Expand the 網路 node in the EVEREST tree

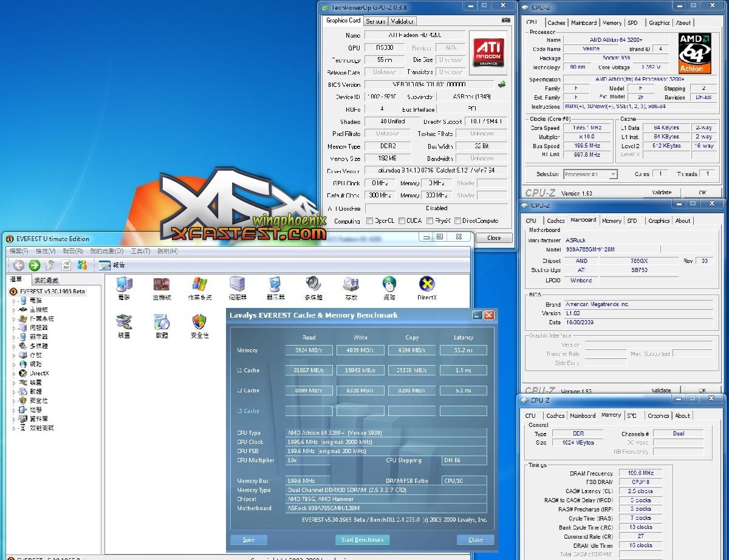click(x=15, y=364)
